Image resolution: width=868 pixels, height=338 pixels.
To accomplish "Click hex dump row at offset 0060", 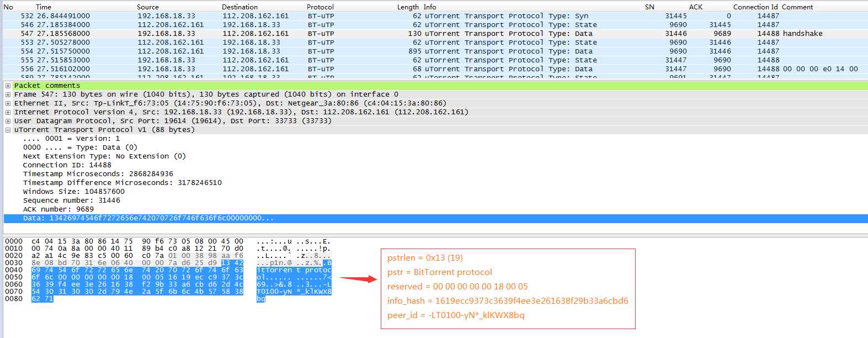I will (167, 284).
